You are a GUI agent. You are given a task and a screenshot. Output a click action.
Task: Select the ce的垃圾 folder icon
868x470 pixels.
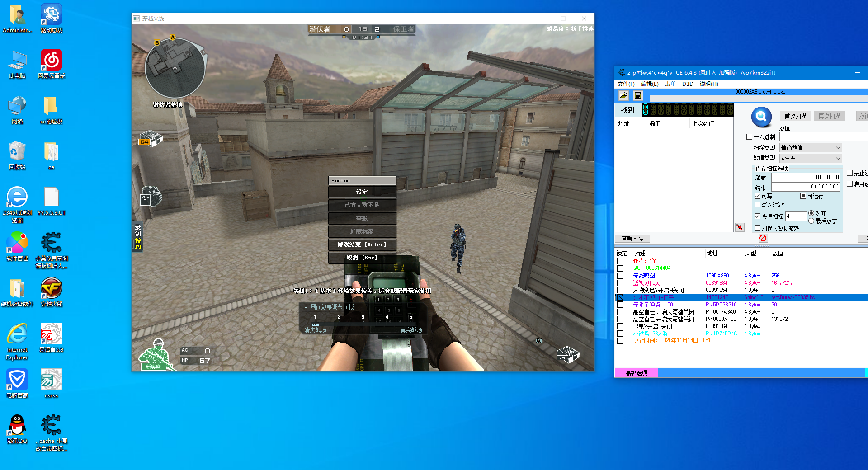[x=51, y=110]
